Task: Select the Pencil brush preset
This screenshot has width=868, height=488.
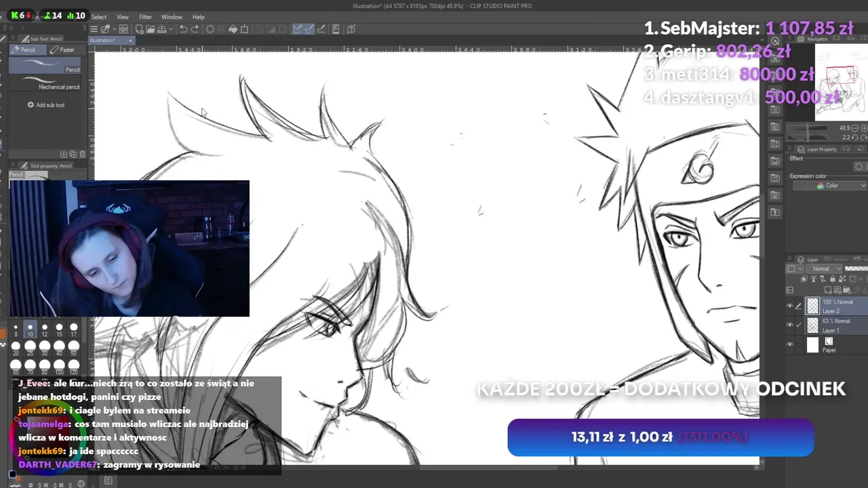Action: [45, 65]
